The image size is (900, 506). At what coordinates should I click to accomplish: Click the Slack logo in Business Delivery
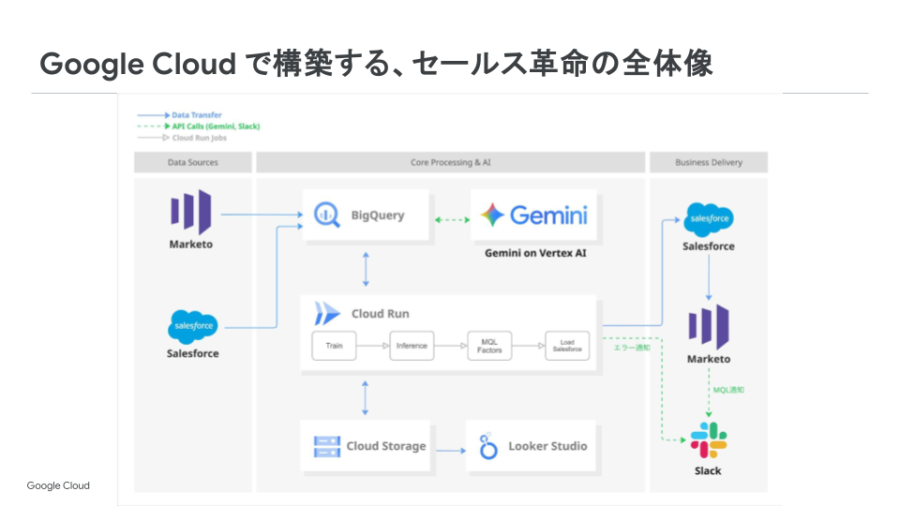708,441
